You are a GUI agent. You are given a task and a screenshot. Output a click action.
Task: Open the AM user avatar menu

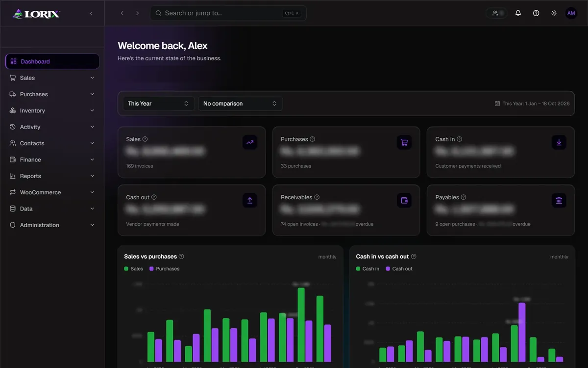(x=571, y=13)
